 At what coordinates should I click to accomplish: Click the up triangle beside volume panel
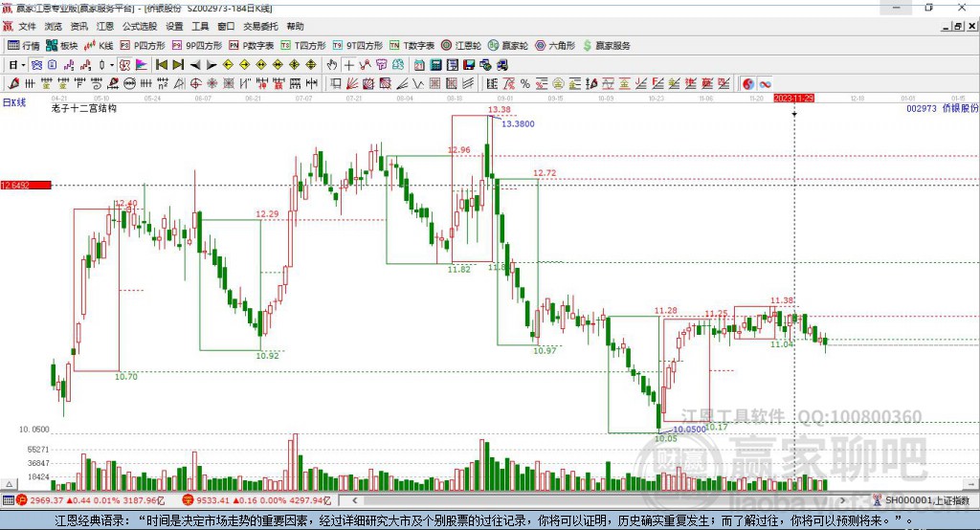9,484
